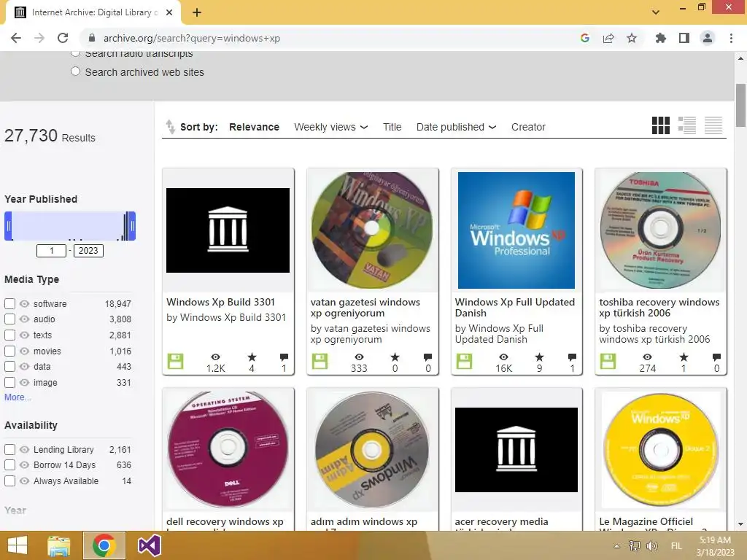The image size is (747, 560).
Task: Show hidden tray icons arrow
Action: tap(616, 546)
